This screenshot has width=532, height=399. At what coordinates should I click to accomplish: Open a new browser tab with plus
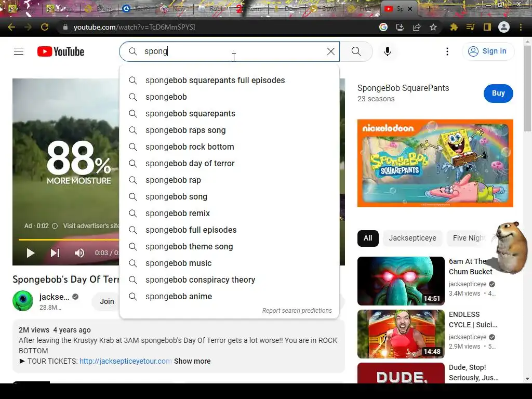pyautogui.click(x=429, y=9)
